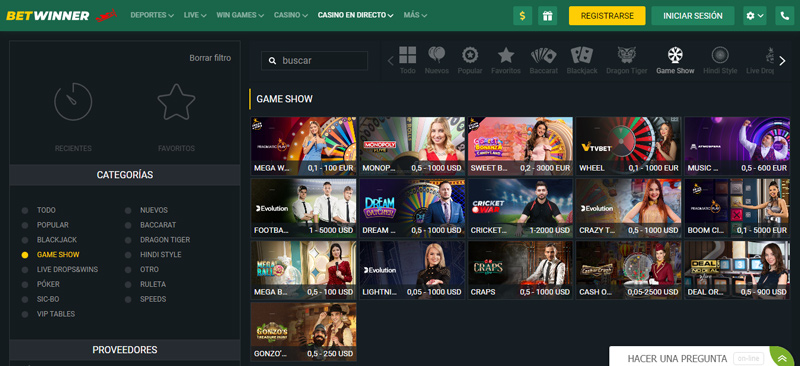Open the Monopoly Live game thumbnail
The height and width of the screenshot is (366, 800).
(x=412, y=146)
